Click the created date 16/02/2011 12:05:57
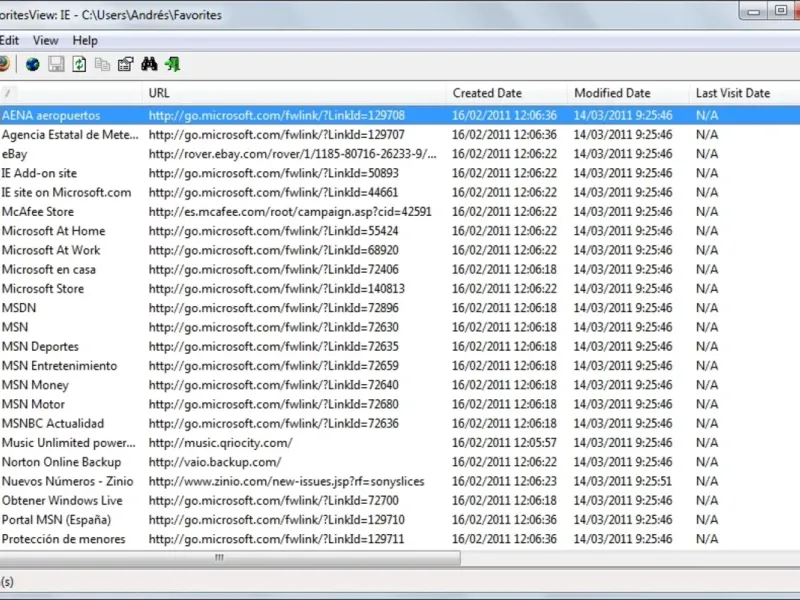The image size is (800, 600). coord(504,443)
